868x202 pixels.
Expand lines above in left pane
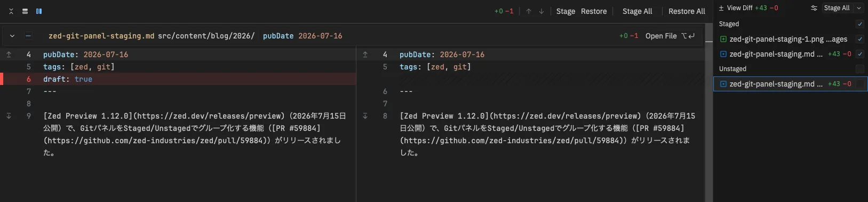[x=9, y=55]
